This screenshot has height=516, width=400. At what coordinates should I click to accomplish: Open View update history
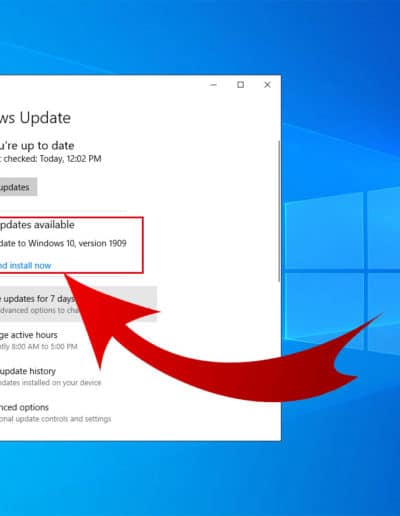[x=28, y=371]
